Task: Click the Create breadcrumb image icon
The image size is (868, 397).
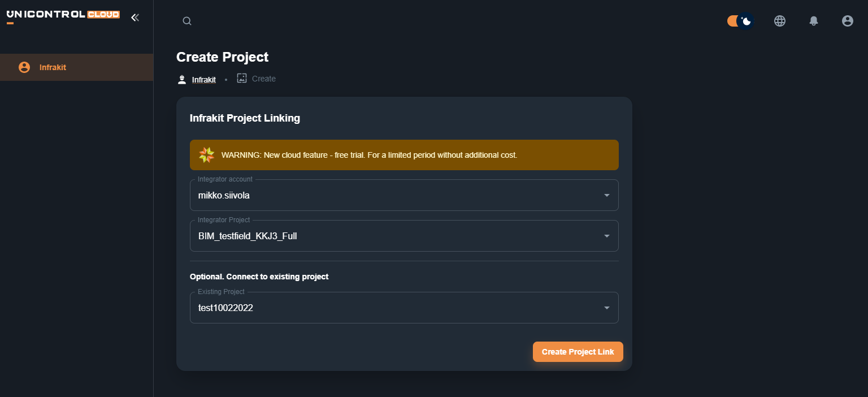Action: [242, 79]
